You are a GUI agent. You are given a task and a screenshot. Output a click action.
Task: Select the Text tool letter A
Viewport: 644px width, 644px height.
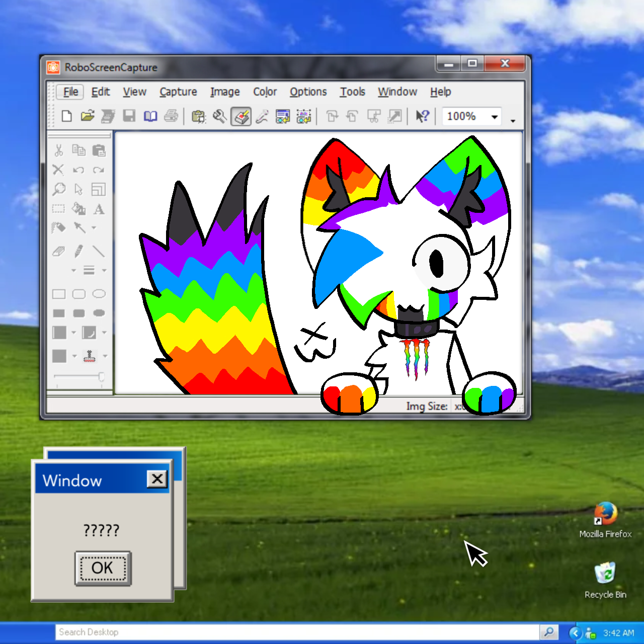[99, 209]
